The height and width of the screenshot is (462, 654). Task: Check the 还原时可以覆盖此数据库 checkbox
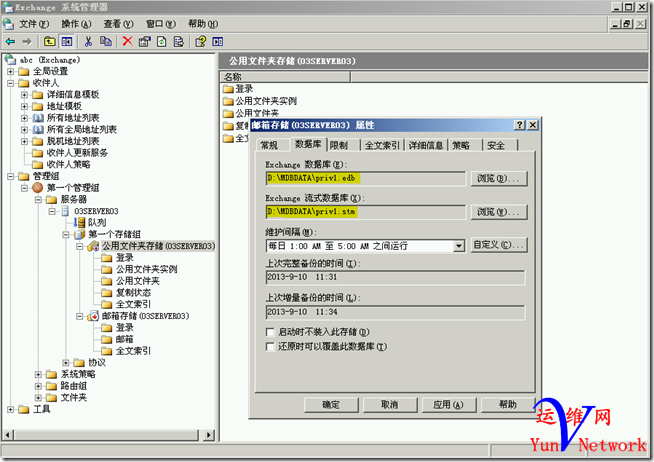tap(270, 346)
